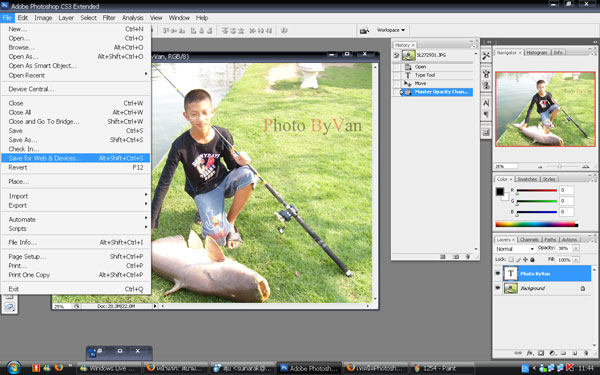Open the Workspace dropdown
600x375 pixels.
[x=391, y=30]
